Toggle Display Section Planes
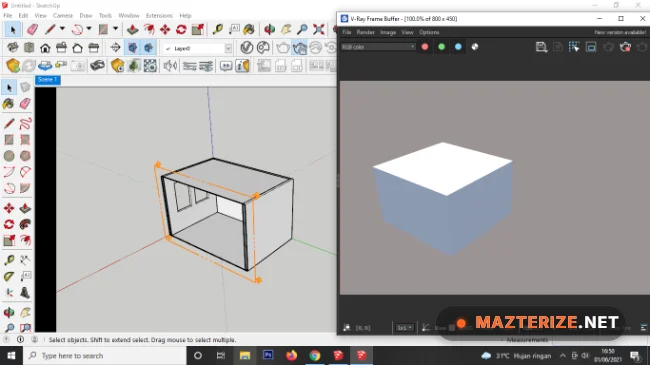The image size is (650, 365). [133, 48]
